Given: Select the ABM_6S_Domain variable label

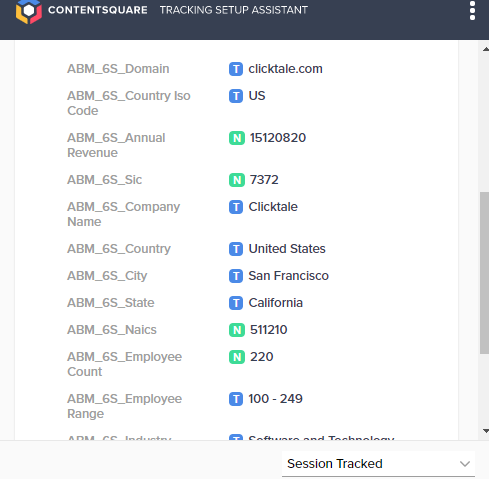Looking at the screenshot, I should [118, 69].
